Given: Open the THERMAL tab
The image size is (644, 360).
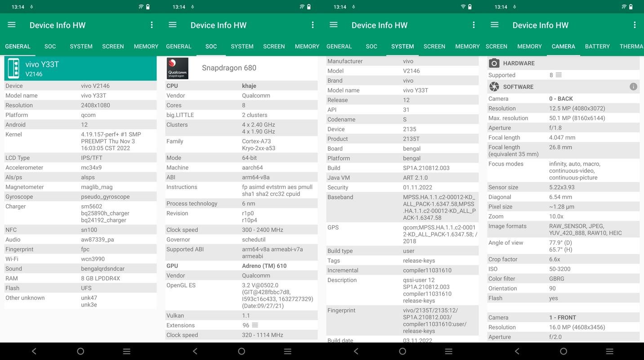Looking at the screenshot, I should (631, 46).
